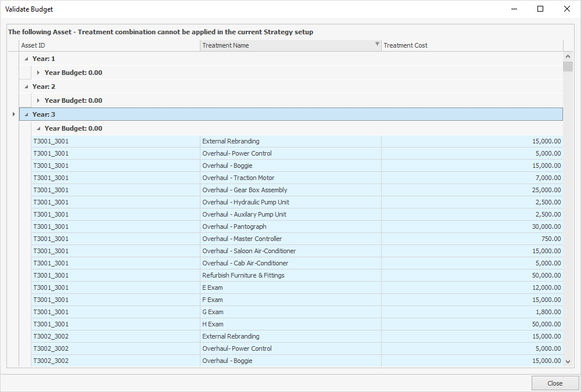Click the Close button

(x=555, y=383)
